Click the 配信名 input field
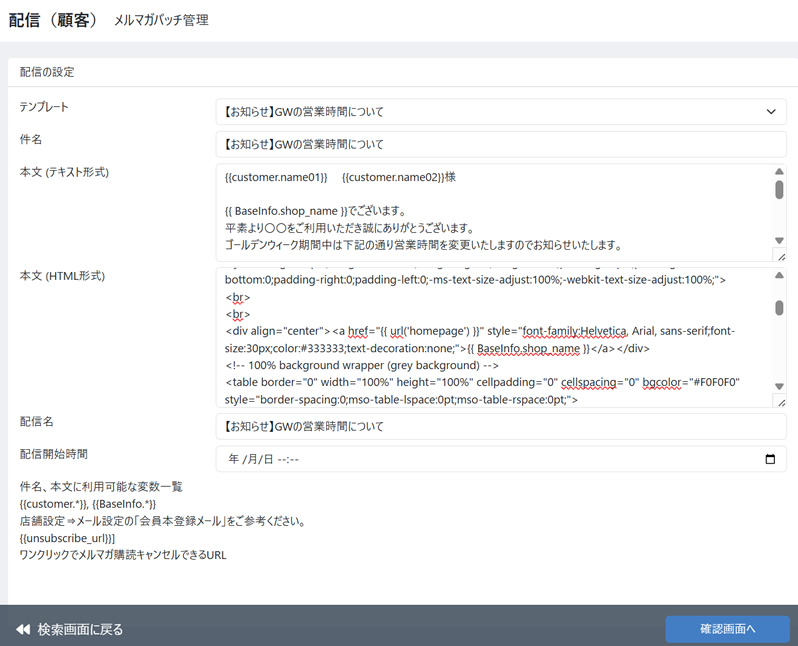The height and width of the screenshot is (646, 798). pos(501,426)
